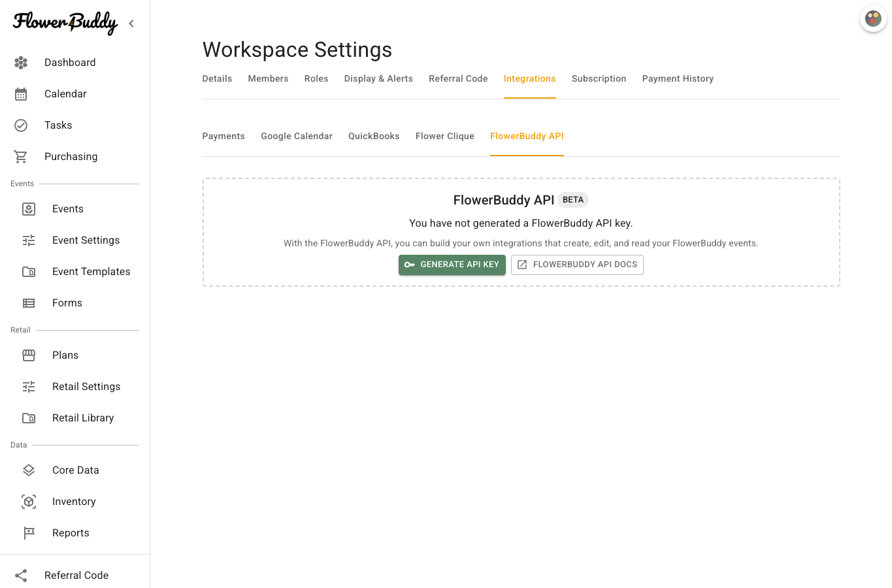Click the Retail Settings sliders icon
This screenshot has height=588, width=892.
coord(29,387)
